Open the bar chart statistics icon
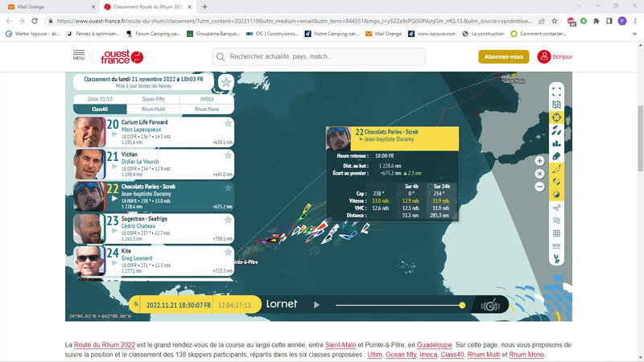This screenshot has height=362, width=644. click(x=556, y=144)
